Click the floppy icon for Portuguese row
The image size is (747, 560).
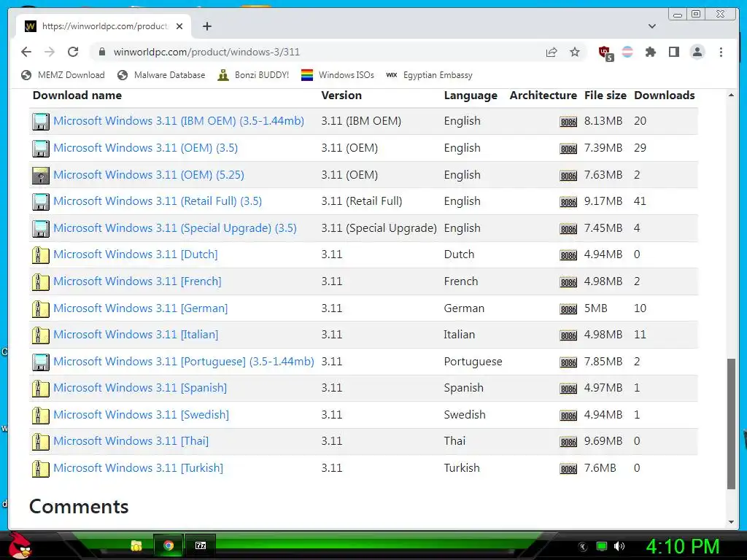coord(41,362)
